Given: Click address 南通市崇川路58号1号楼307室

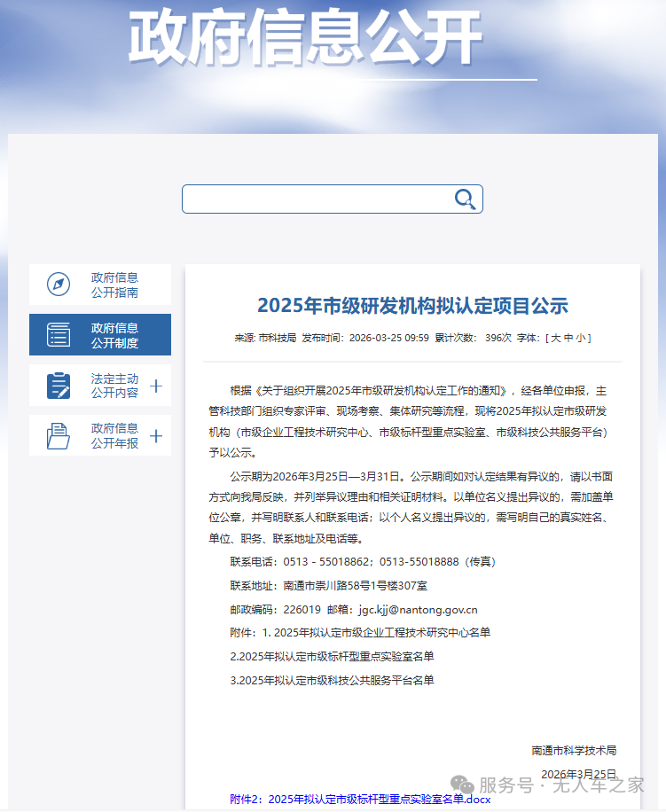Looking at the screenshot, I should point(356,586).
